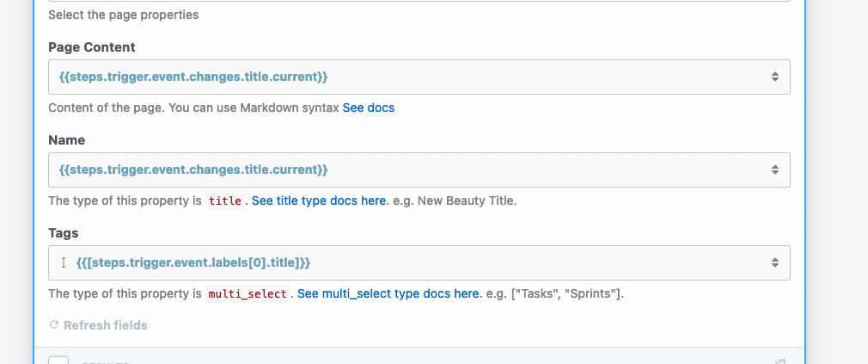Click the partially visible field at the top
This screenshot has width=868, height=364.
[x=419, y=1]
